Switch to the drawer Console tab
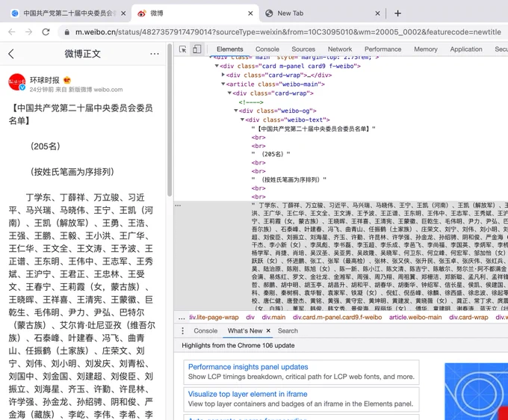The image size is (508, 420). pyautogui.click(x=205, y=330)
